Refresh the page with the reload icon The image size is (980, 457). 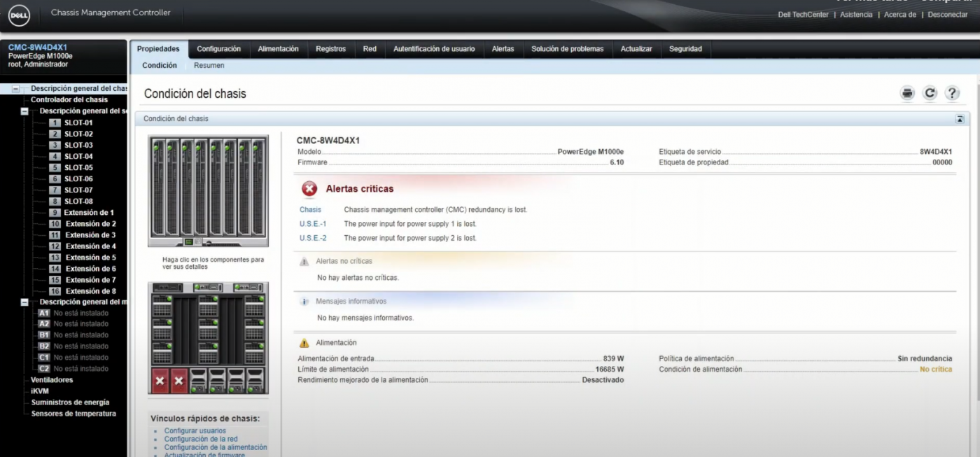coord(930,93)
